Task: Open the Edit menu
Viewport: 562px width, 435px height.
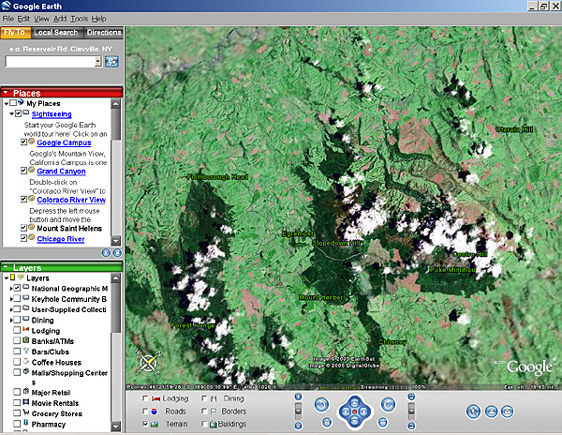Action: (x=24, y=19)
